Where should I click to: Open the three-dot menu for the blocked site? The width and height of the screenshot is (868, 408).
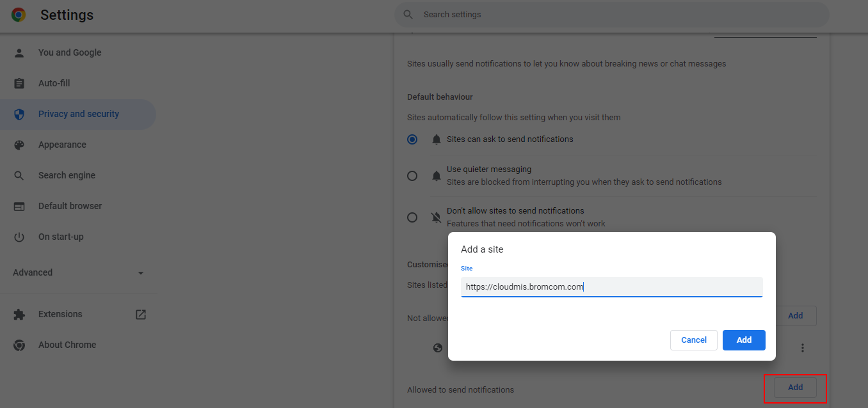pyautogui.click(x=803, y=347)
